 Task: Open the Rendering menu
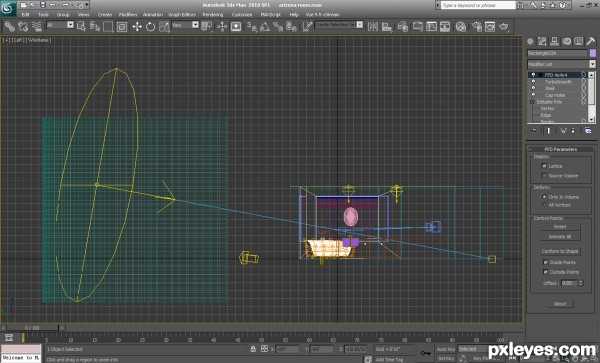[213, 15]
